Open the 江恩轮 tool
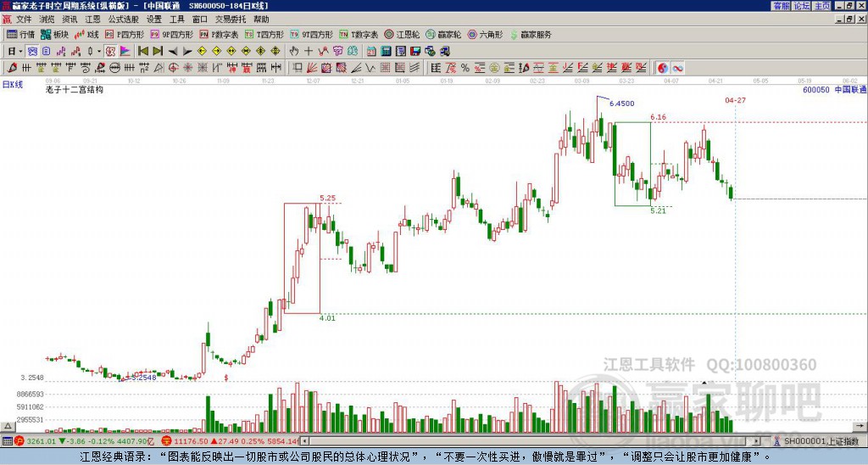The width and height of the screenshot is (868, 465). tap(402, 34)
